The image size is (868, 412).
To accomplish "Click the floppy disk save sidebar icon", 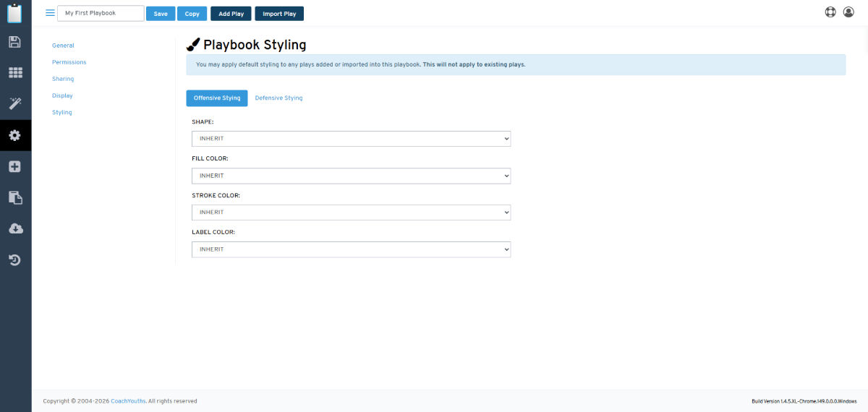I will click(x=14, y=41).
